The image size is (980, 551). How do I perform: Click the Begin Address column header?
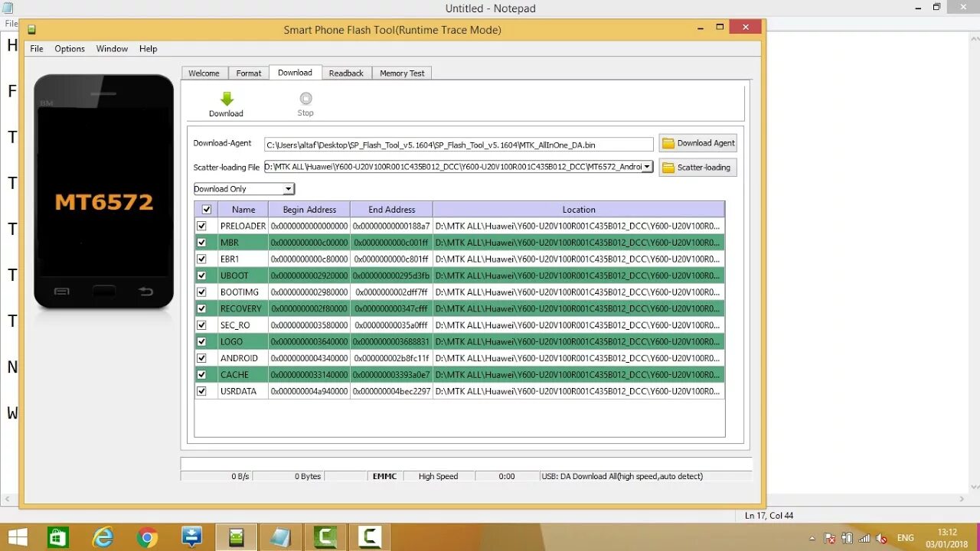coord(309,210)
